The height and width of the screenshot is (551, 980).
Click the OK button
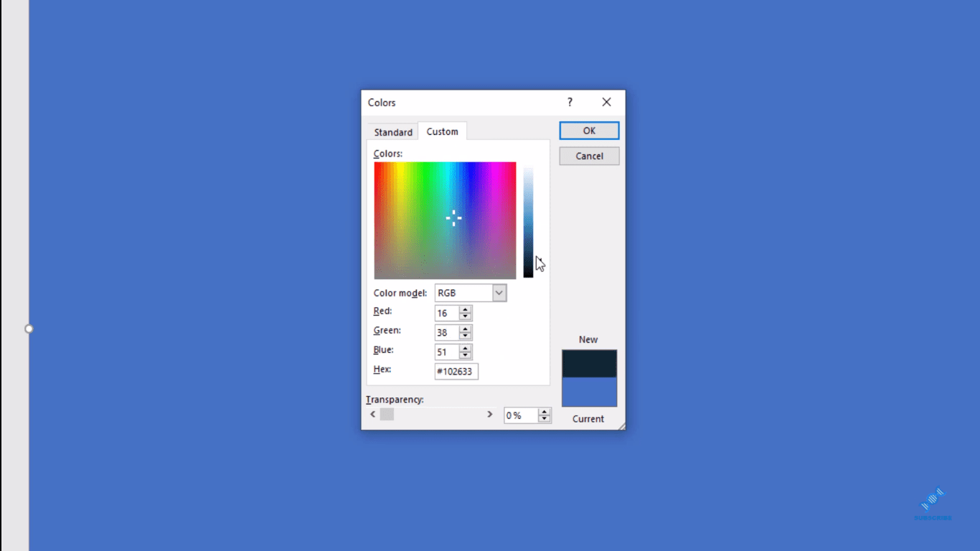[589, 131]
